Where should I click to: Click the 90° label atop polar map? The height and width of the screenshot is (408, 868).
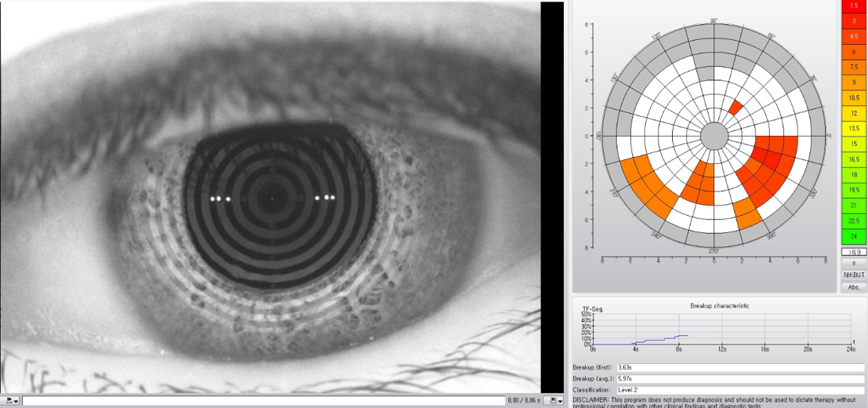coord(714,21)
